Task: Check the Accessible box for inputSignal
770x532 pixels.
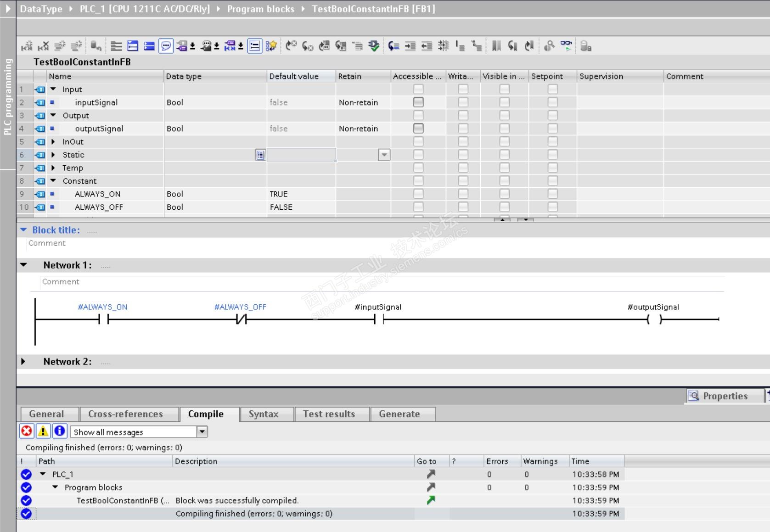Action: (418, 102)
